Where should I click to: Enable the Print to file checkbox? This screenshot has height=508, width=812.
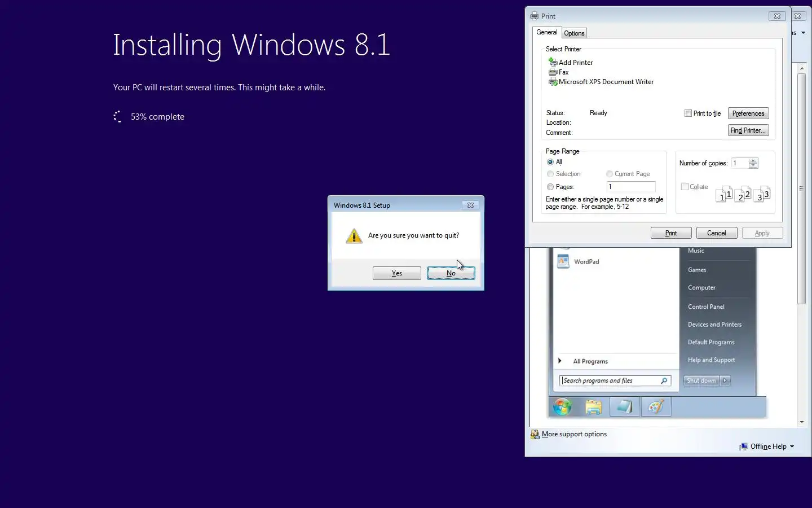click(x=688, y=113)
